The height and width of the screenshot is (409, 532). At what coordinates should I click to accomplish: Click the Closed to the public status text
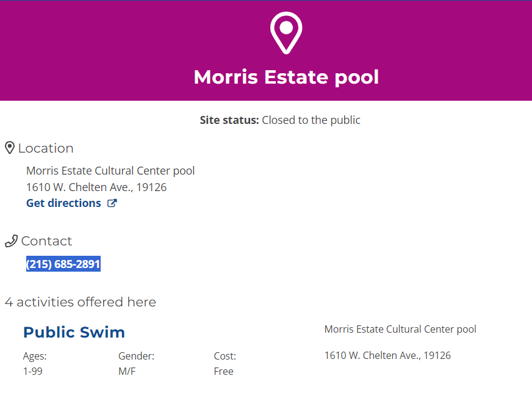point(311,120)
